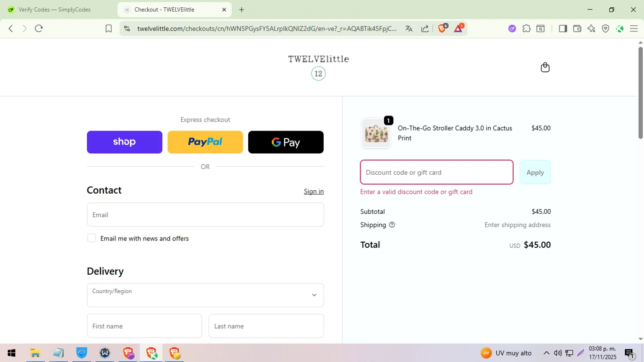The width and height of the screenshot is (644, 362).
Task: Focus the Last name field
Action: click(266, 326)
